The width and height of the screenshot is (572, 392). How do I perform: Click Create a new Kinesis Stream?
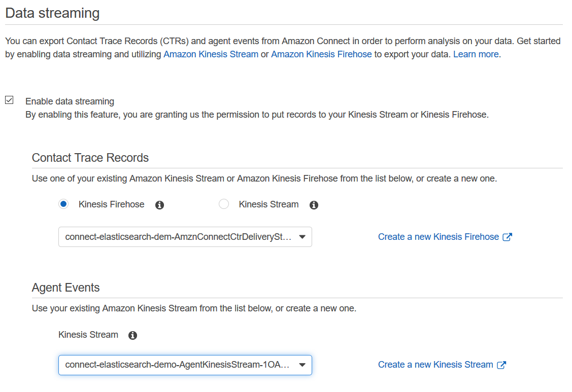pyautogui.click(x=435, y=365)
